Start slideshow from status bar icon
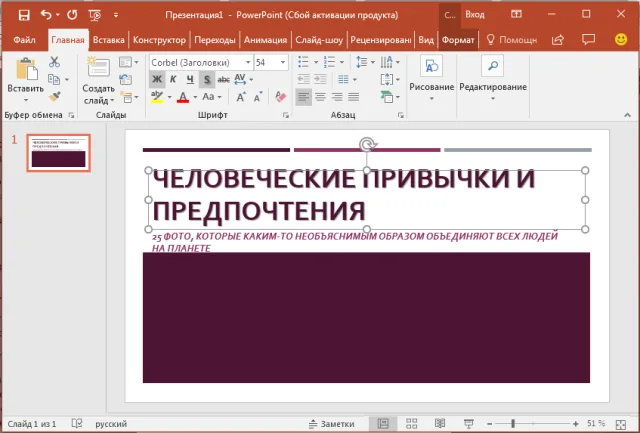640x433 pixels. (469, 424)
